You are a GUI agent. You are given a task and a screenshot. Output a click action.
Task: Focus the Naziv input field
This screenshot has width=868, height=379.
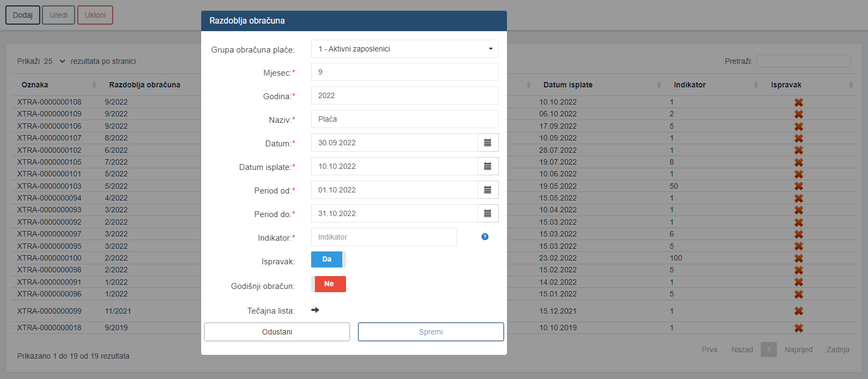(405, 119)
